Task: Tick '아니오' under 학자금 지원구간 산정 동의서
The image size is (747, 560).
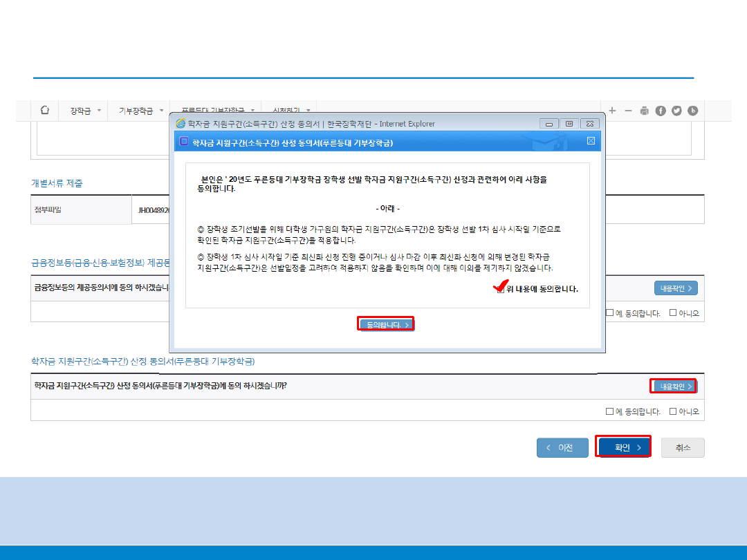Action: [673, 411]
